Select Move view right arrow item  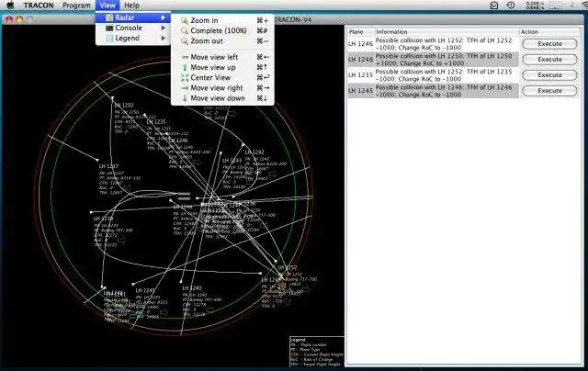click(x=222, y=88)
